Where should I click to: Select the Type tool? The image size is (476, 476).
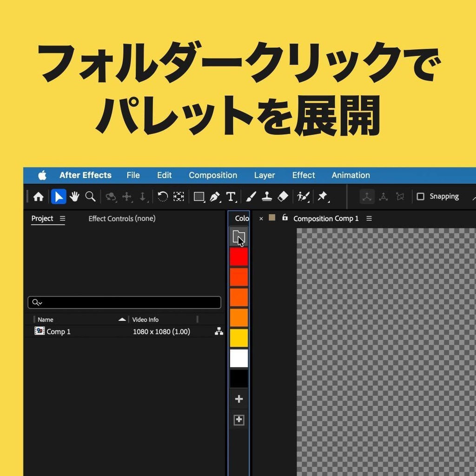[x=231, y=196]
